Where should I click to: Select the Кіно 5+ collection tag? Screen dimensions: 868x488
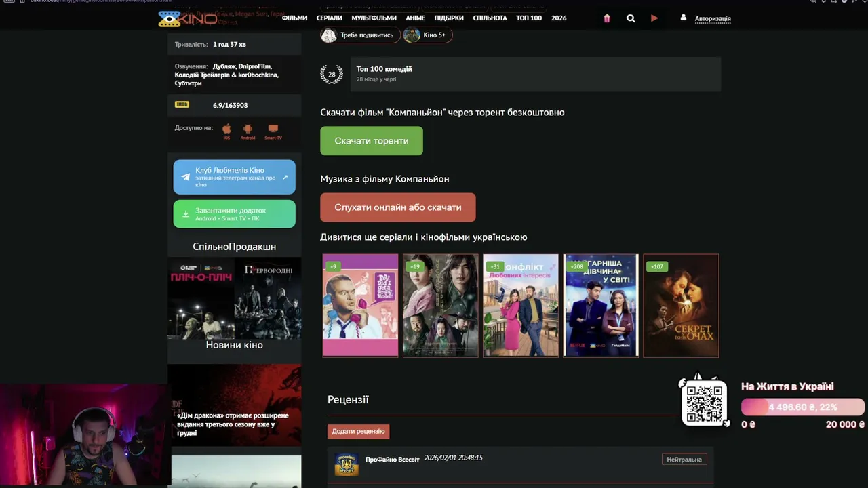[428, 35]
